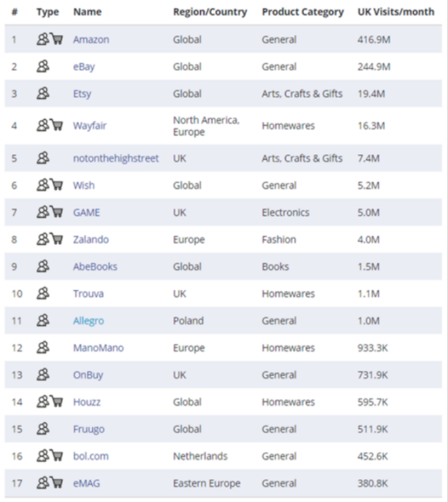Open the Etsy link
Screen dimensions: 448x502
[82, 94]
